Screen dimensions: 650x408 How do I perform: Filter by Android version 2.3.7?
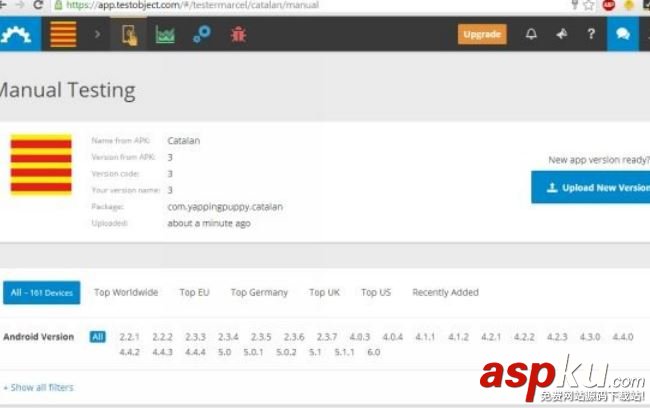tap(327, 337)
